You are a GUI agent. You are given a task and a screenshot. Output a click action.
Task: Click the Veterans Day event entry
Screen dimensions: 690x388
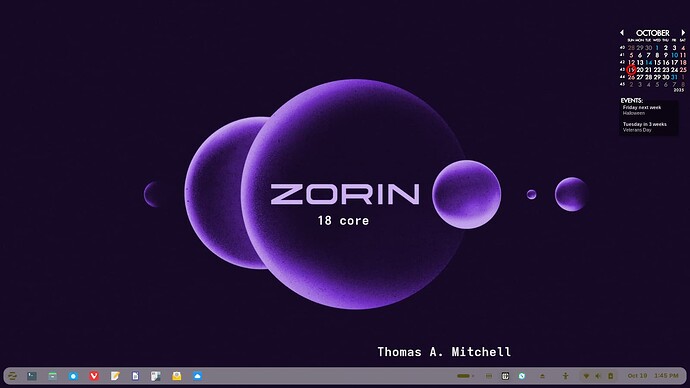(637, 130)
